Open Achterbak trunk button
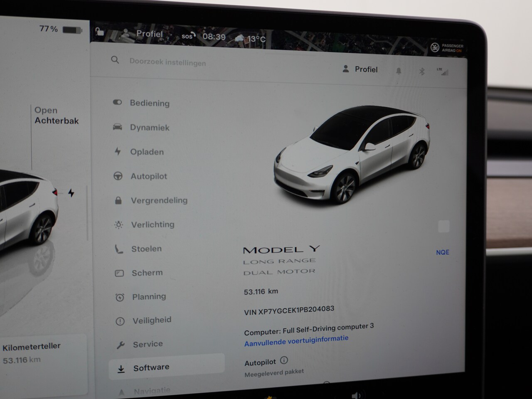This screenshot has height=399, width=532. [57, 116]
